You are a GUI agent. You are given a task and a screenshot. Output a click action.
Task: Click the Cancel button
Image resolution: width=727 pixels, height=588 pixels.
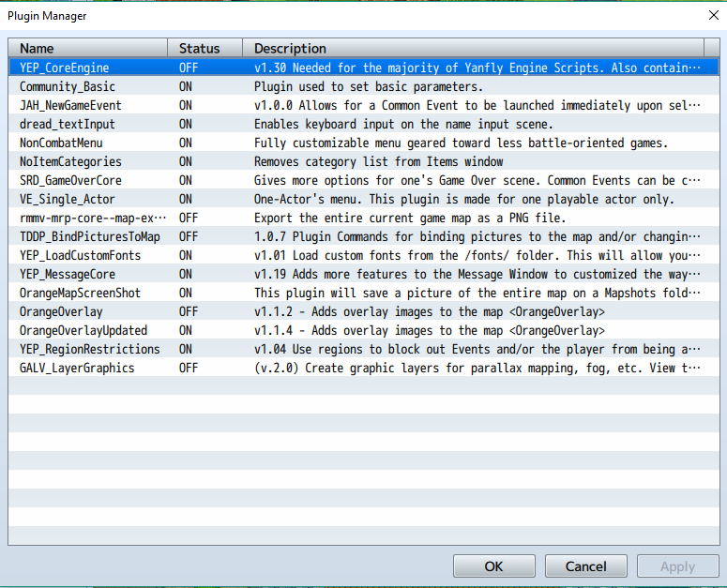click(x=586, y=566)
